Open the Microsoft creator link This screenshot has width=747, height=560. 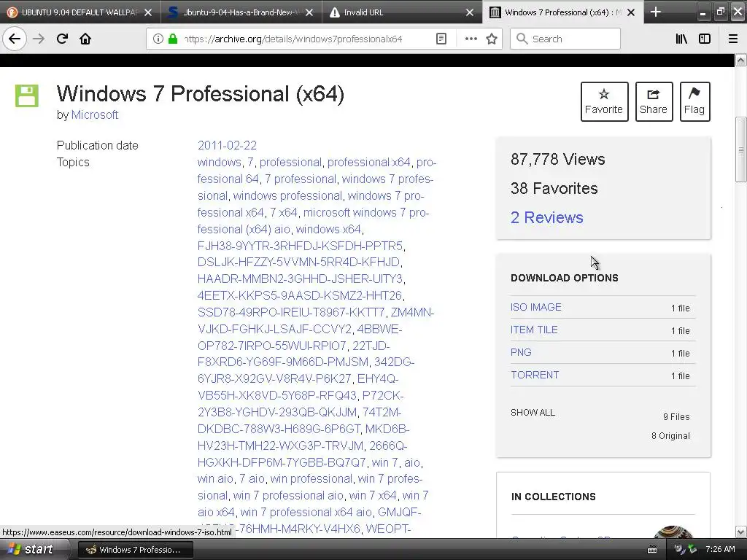(x=94, y=114)
